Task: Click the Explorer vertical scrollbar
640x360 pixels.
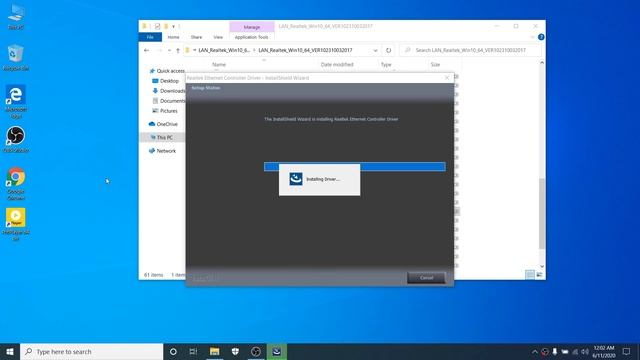Action: point(542,213)
